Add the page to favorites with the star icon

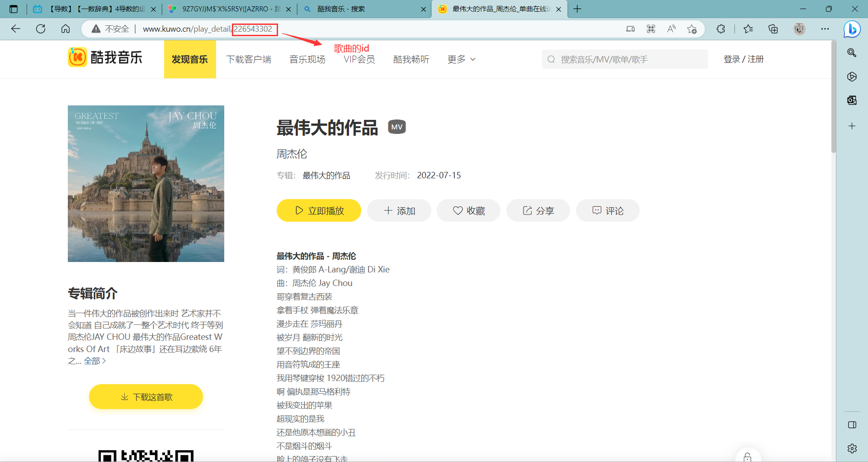pyautogui.click(x=692, y=29)
